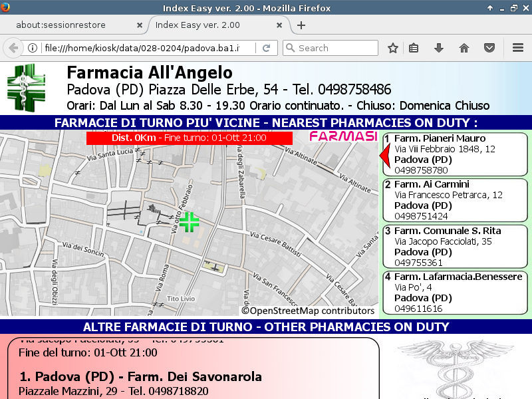Screen dimensions: 532x399
Task: Click the FARMASI logo above the map
Action: click(343, 136)
